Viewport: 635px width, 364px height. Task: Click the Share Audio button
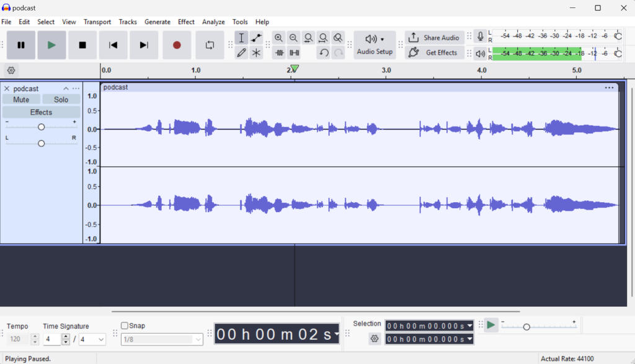click(x=434, y=37)
